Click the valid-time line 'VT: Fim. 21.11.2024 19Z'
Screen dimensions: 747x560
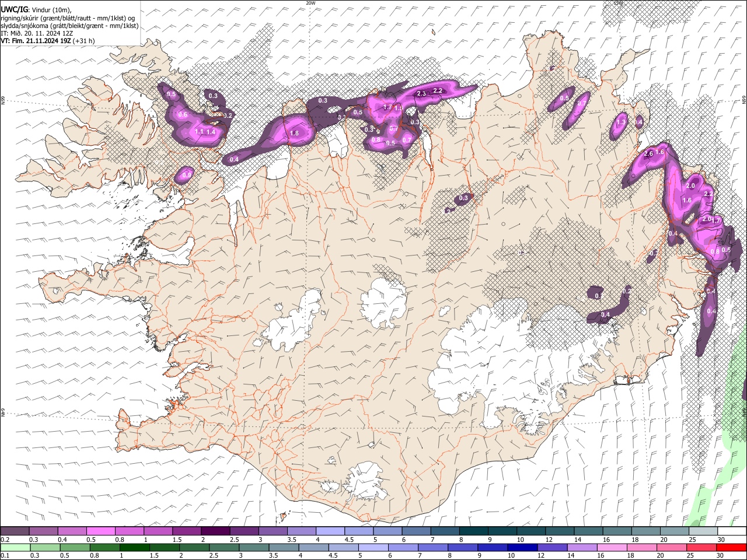36,41
